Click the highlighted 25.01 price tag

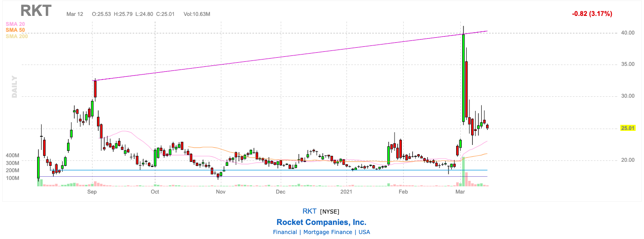[x=627, y=129]
